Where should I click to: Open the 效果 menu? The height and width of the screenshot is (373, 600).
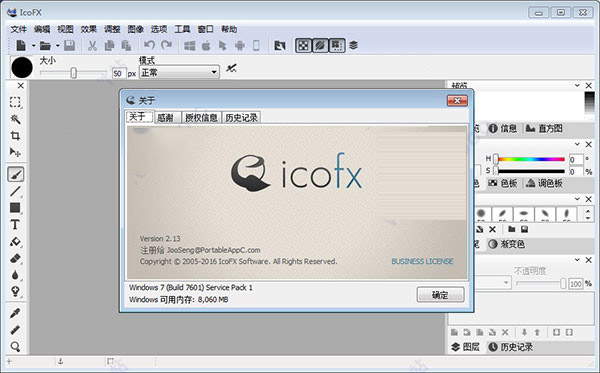click(89, 29)
